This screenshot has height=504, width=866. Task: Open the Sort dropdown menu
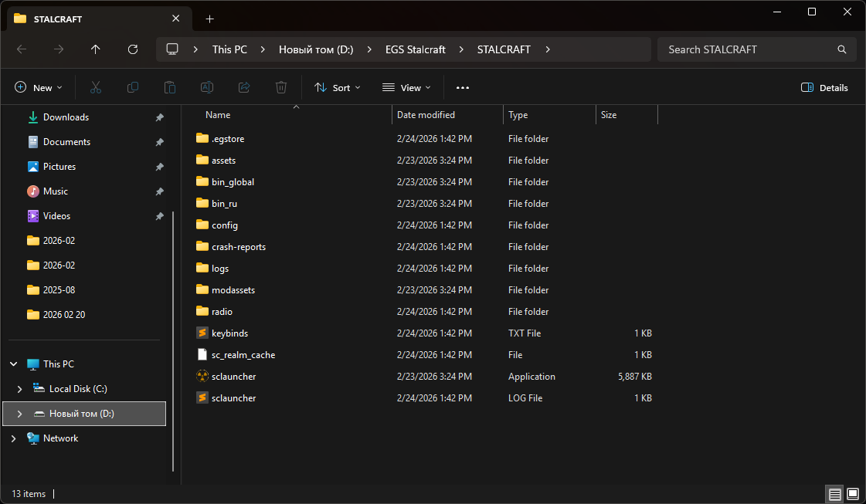(x=338, y=88)
